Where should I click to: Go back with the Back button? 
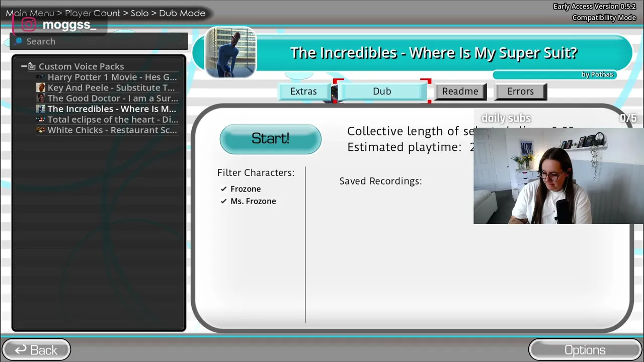36,350
